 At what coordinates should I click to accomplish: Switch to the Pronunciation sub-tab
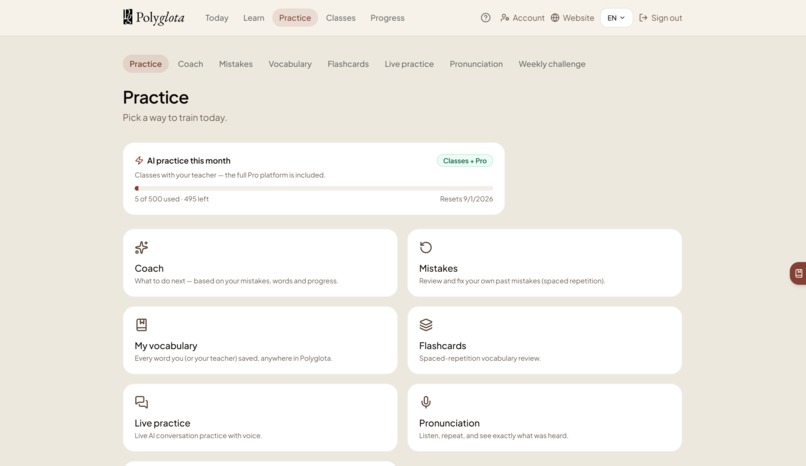click(476, 64)
